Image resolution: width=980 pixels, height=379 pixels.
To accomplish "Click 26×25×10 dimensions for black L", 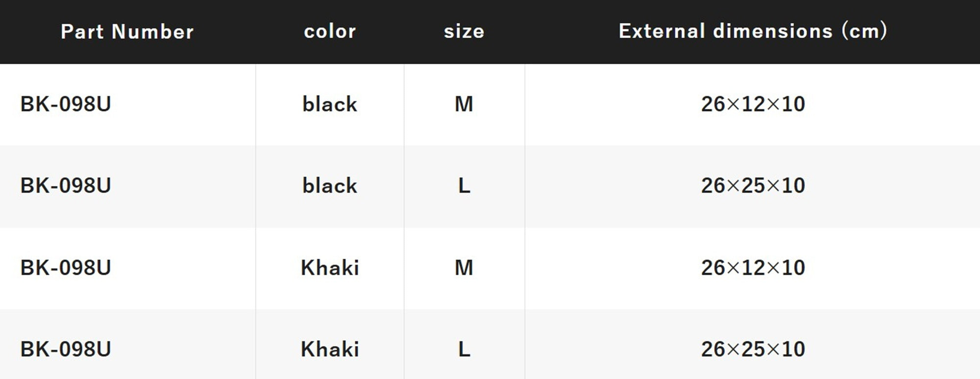I will [x=753, y=185].
